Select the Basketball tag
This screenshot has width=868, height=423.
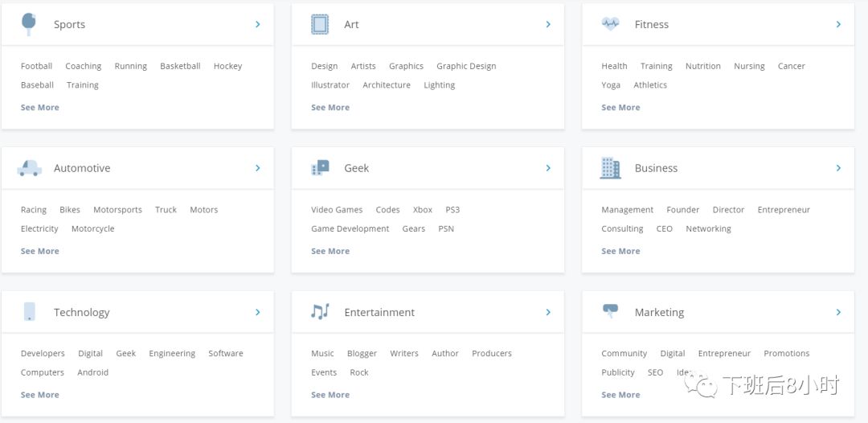pos(180,66)
